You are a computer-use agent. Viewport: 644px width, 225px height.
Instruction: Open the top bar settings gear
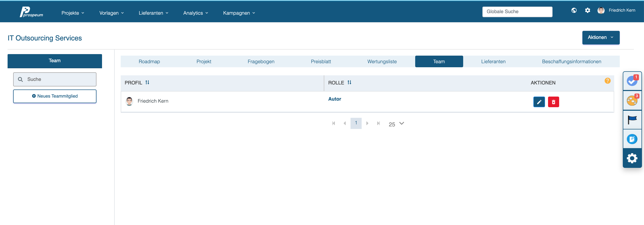[588, 10]
